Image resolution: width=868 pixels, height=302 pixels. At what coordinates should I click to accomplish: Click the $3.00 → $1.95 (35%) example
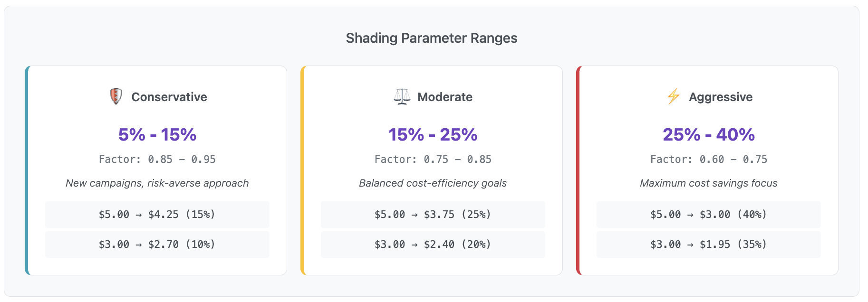(x=708, y=245)
